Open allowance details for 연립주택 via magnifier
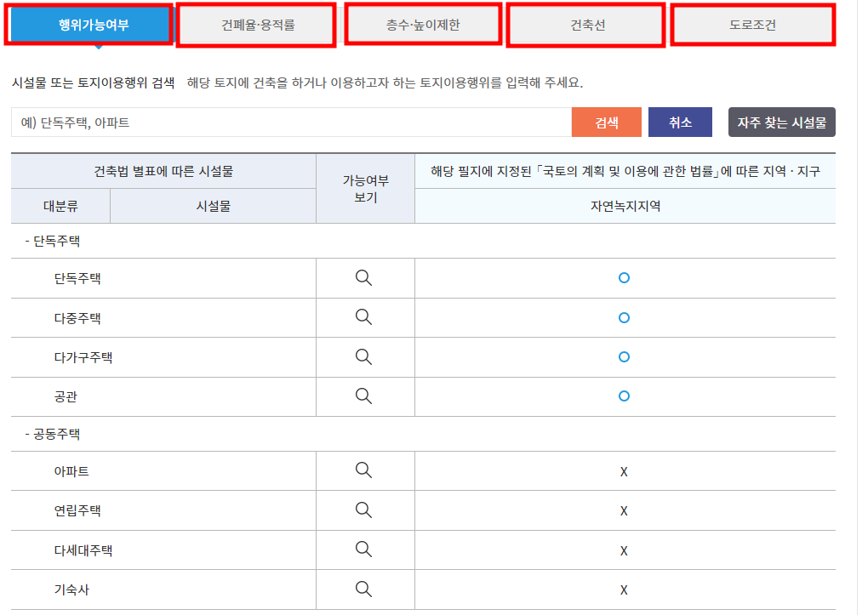This screenshot has height=615, width=868. (365, 510)
